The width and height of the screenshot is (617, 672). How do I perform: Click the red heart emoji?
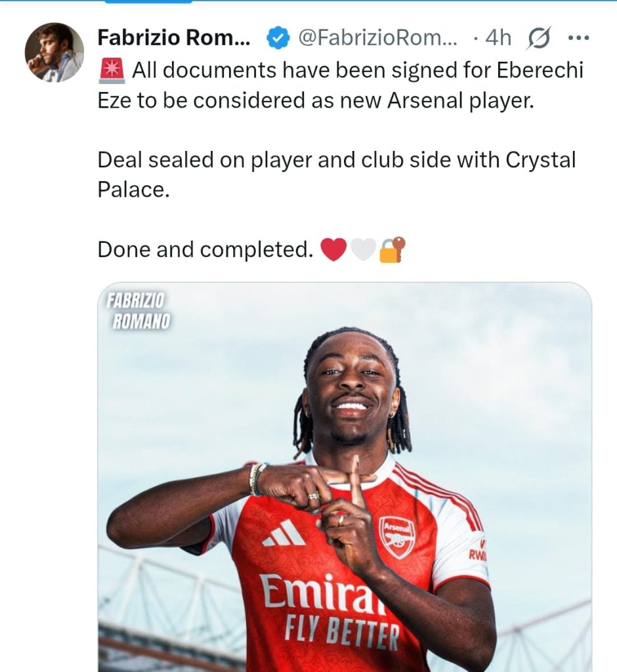point(333,249)
